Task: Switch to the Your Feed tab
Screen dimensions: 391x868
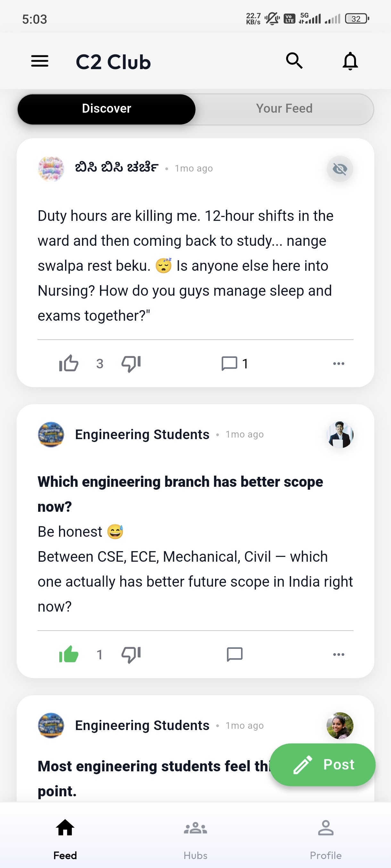Action: (284, 109)
